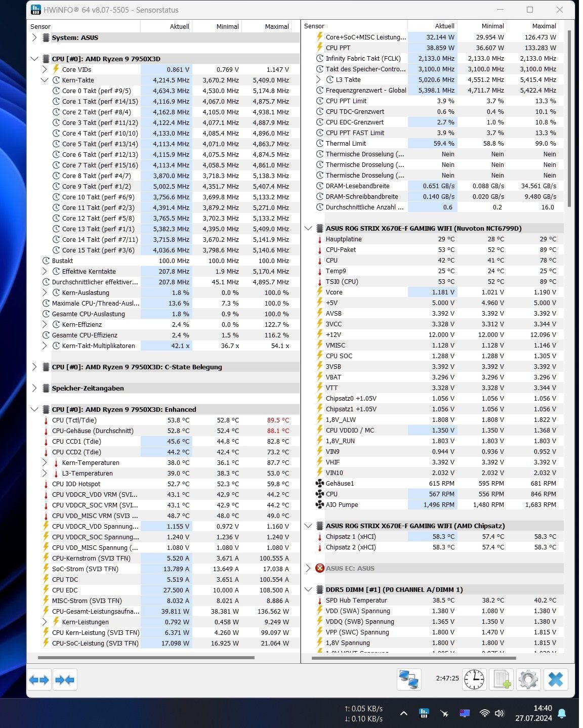The width and height of the screenshot is (583, 728).
Task: Expand Effektive Kerntakte row
Action: click(x=45, y=271)
